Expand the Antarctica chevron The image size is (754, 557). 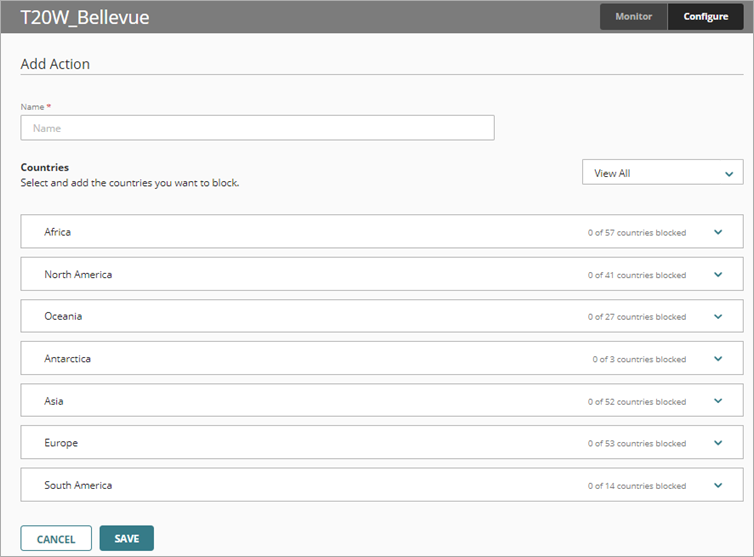click(718, 359)
